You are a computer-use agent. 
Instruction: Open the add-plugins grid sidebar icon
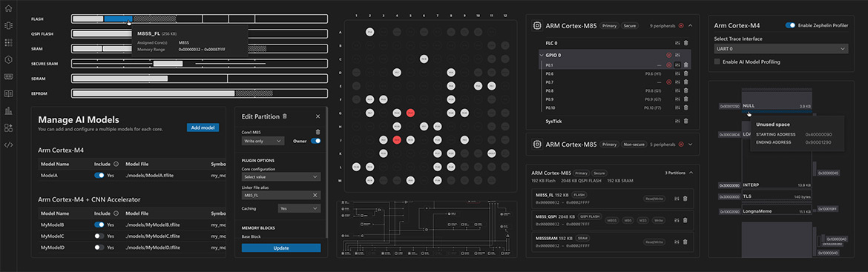(x=8, y=127)
